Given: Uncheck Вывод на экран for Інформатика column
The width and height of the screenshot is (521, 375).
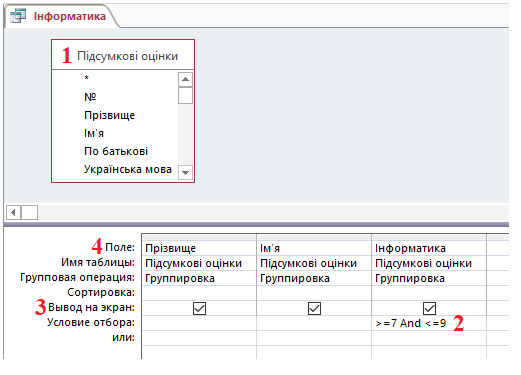Looking at the screenshot, I should pyautogui.click(x=429, y=308).
